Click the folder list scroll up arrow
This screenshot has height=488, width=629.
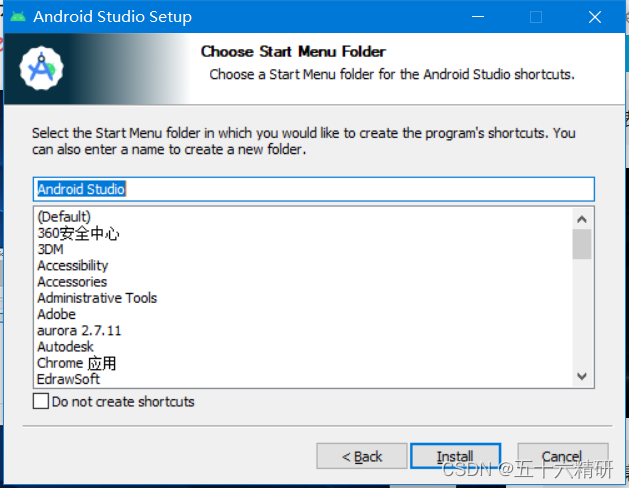coord(582,219)
